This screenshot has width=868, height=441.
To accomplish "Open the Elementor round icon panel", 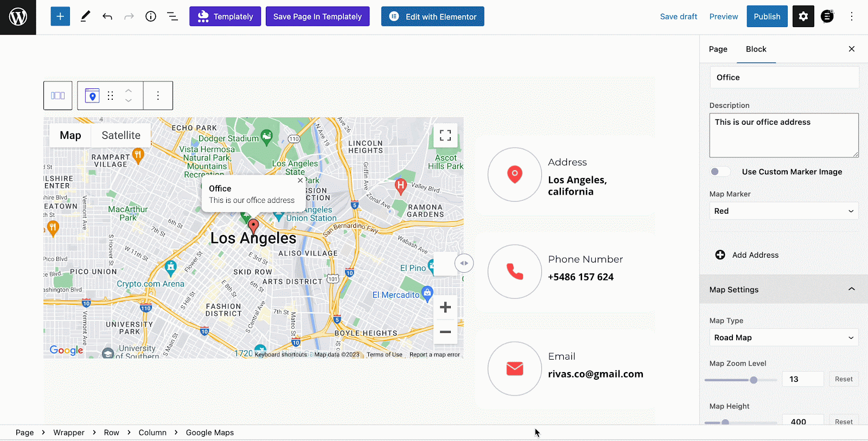I will pyautogui.click(x=827, y=16).
